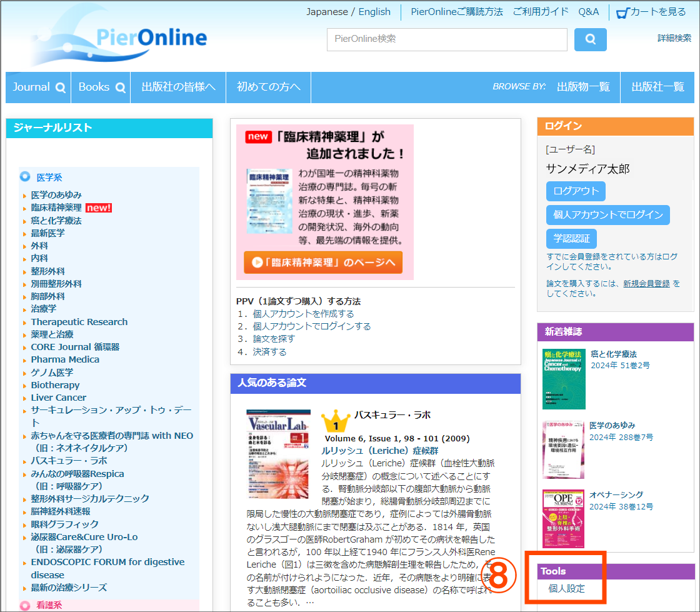Open 初めての方へ in the navigation bar
This screenshot has width=700, height=612.
click(268, 87)
